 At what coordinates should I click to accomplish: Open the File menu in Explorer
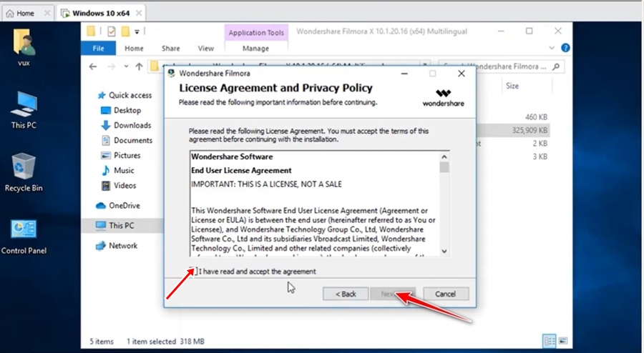point(99,49)
